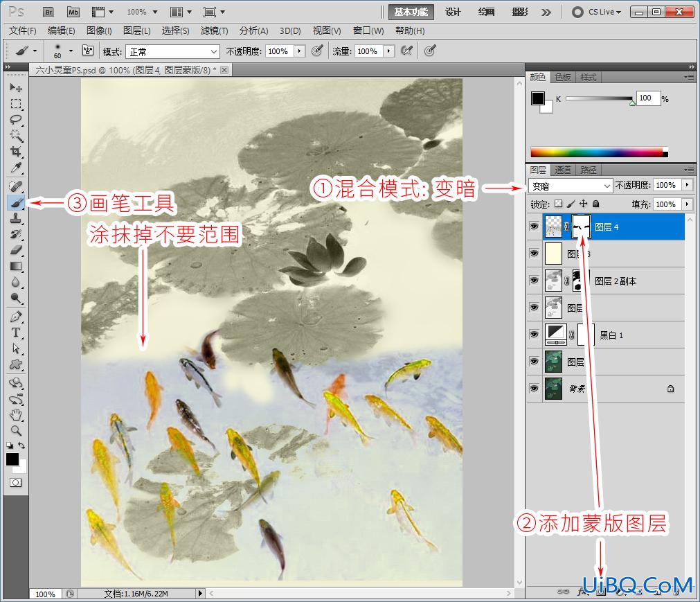Select the Eraser tool
The image size is (700, 602).
click(16, 250)
